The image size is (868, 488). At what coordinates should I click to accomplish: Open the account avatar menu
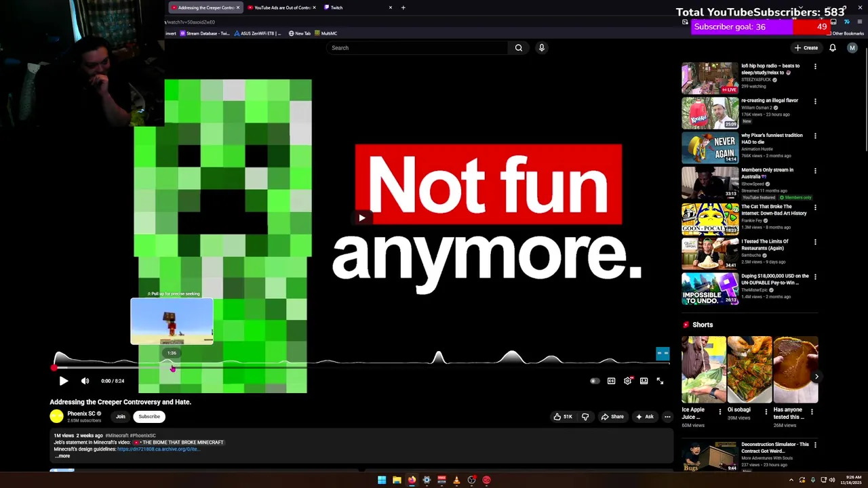pyautogui.click(x=852, y=47)
